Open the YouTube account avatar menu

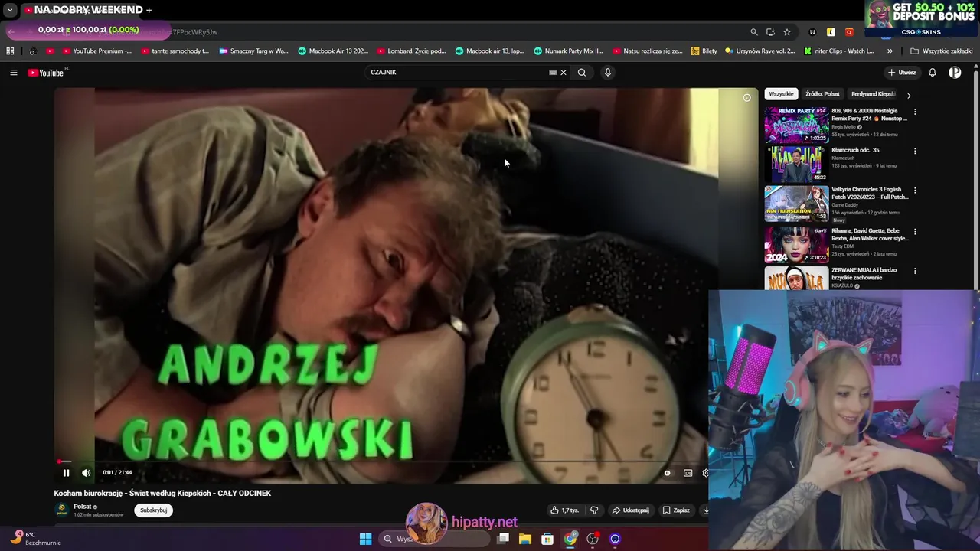pos(955,73)
